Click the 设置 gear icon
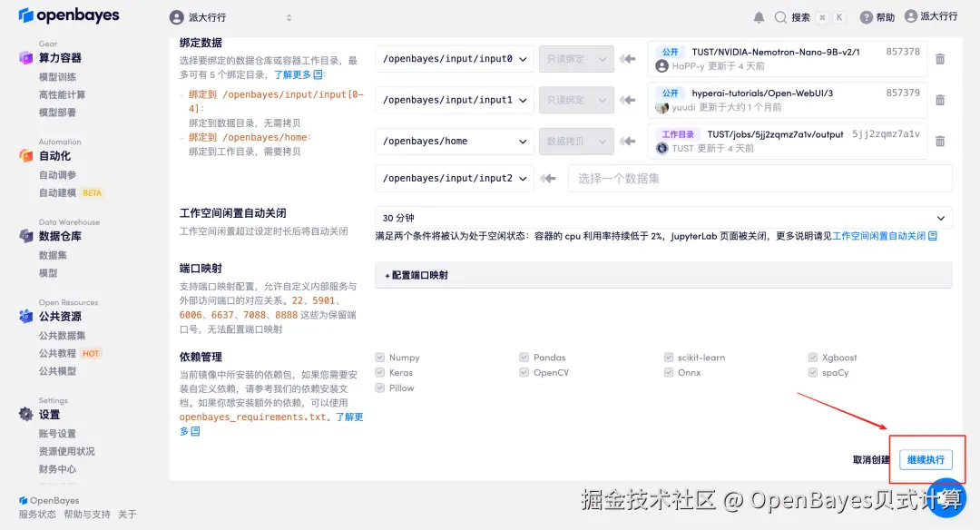 pyautogui.click(x=25, y=414)
